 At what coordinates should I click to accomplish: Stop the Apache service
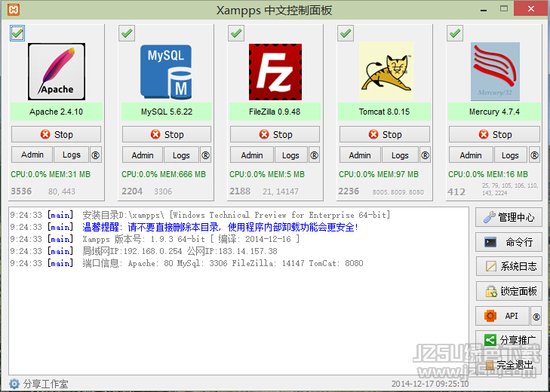click(x=56, y=134)
